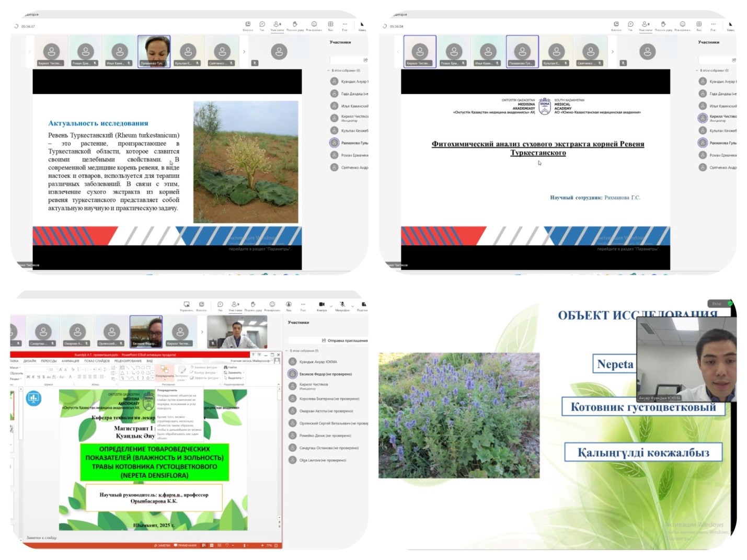Viewport: 747px width, 560px height.
Task: Open More options (…) in bottom-left meeting toolbar
Action: (303, 304)
